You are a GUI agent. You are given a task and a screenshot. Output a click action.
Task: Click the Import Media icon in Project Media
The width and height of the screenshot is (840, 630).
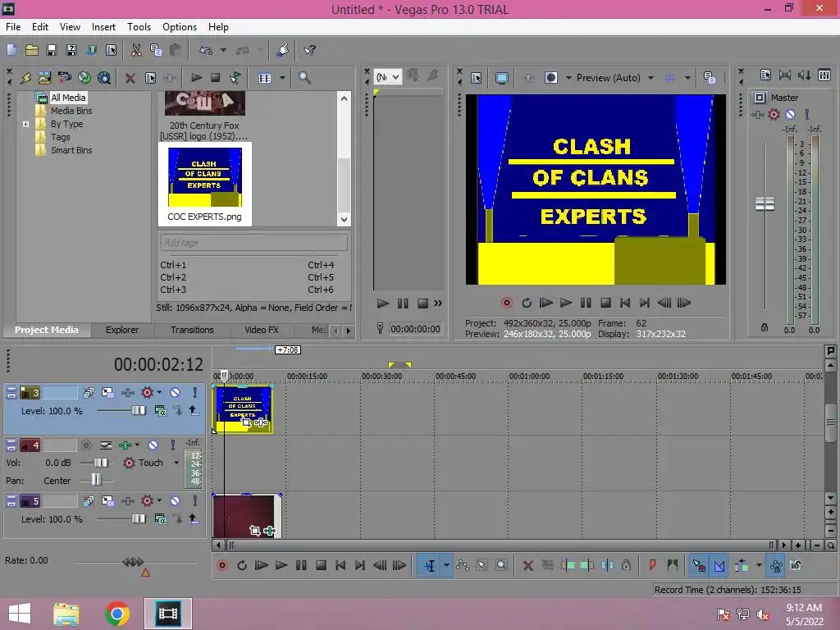(x=44, y=78)
